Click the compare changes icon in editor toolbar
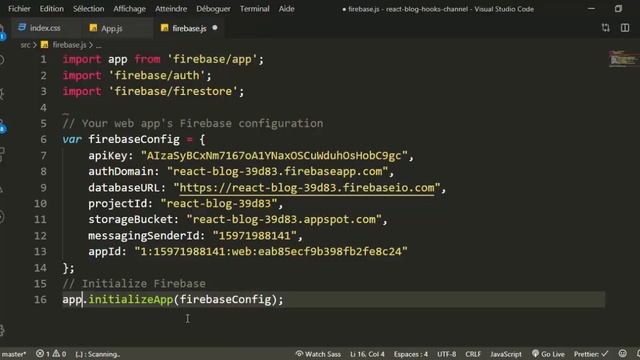Viewport: 640px width, 360px height. point(606,28)
